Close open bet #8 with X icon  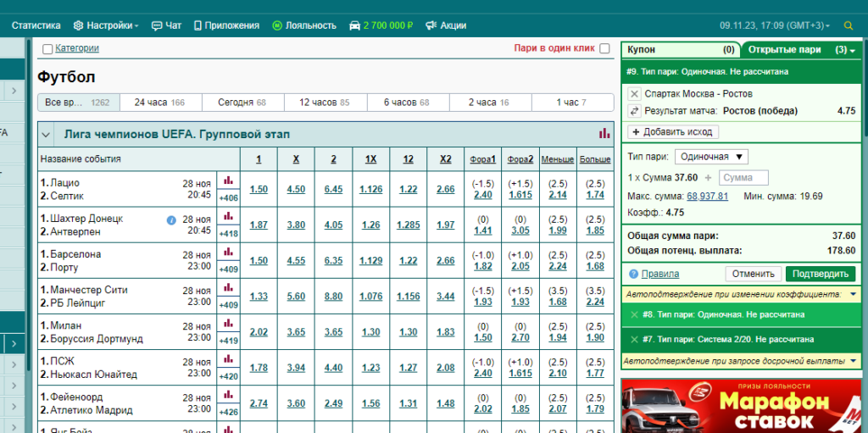tap(634, 314)
